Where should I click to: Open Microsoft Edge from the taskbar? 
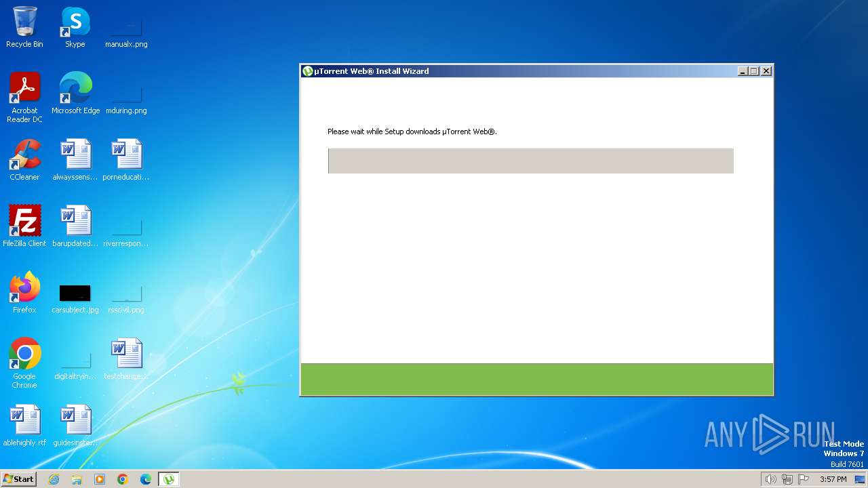pos(146,479)
